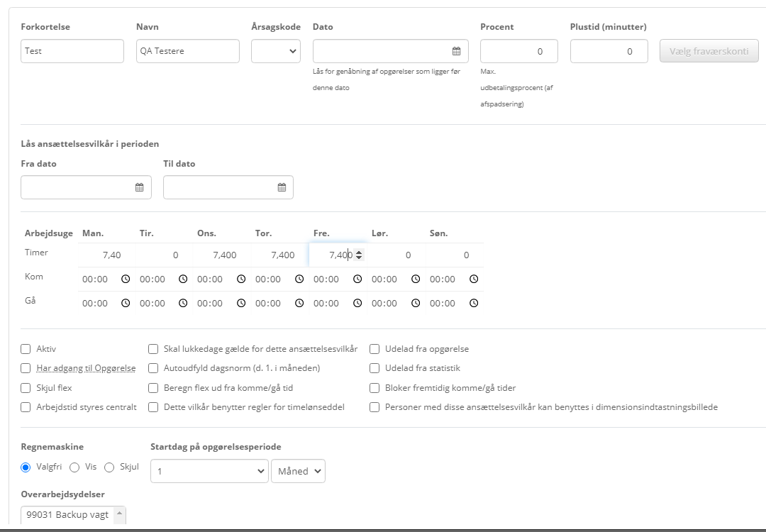Enable the Aktiv checkbox
Viewport: 766px width, 532px height.
[x=26, y=349]
